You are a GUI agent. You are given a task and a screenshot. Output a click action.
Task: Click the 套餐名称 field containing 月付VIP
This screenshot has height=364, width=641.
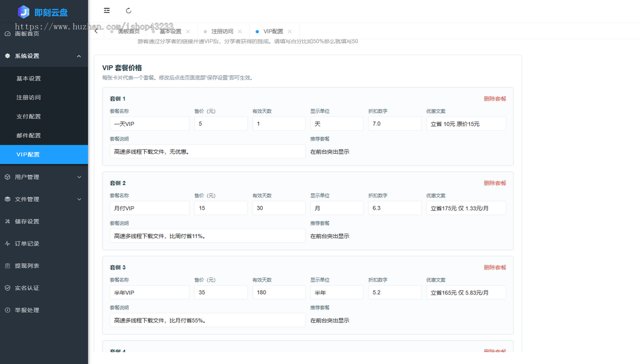click(150, 208)
